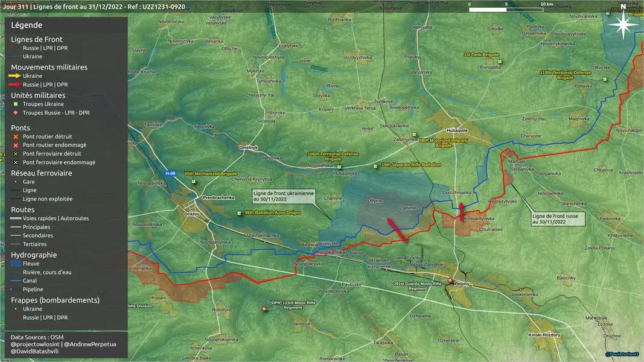The height and width of the screenshot is (362, 644).
Task: Click the north compass star icon
Action: pos(623,25)
